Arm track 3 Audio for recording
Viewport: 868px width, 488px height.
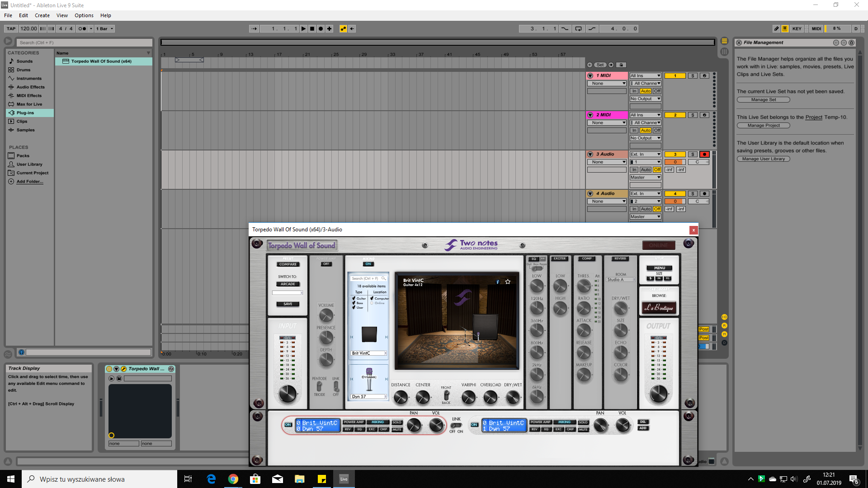point(704,155)
